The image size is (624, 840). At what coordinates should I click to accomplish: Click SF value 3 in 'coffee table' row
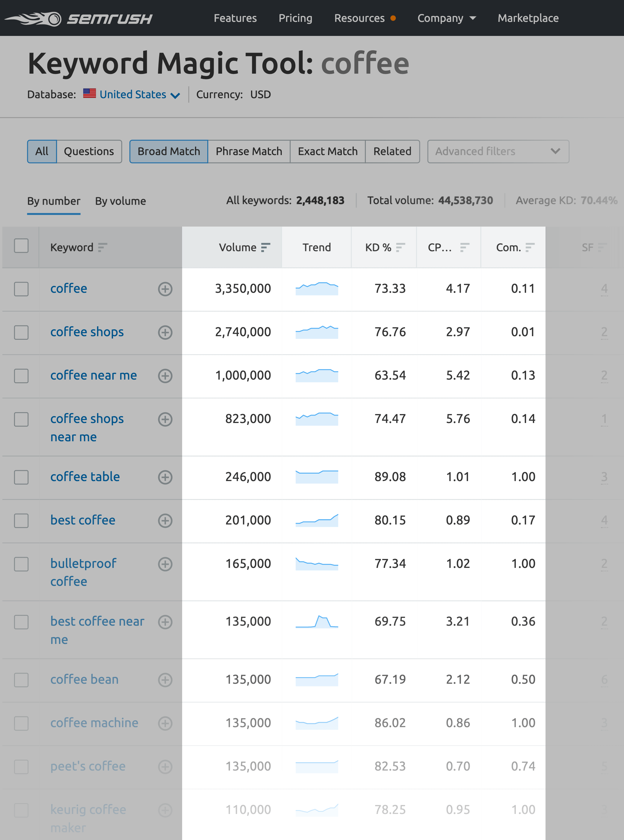[604, 477]
